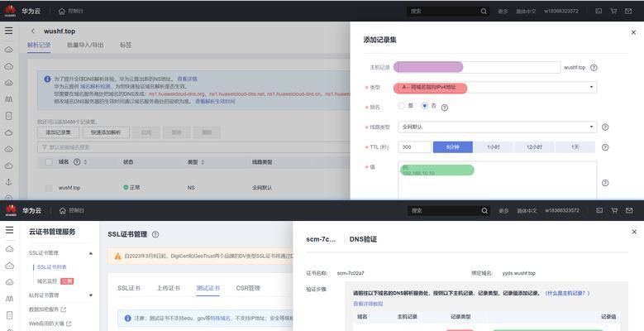Viewport: 644px width, 331px height.
Task: Click external link icon next to Web应用防火墙
Action: click(69, 324)
